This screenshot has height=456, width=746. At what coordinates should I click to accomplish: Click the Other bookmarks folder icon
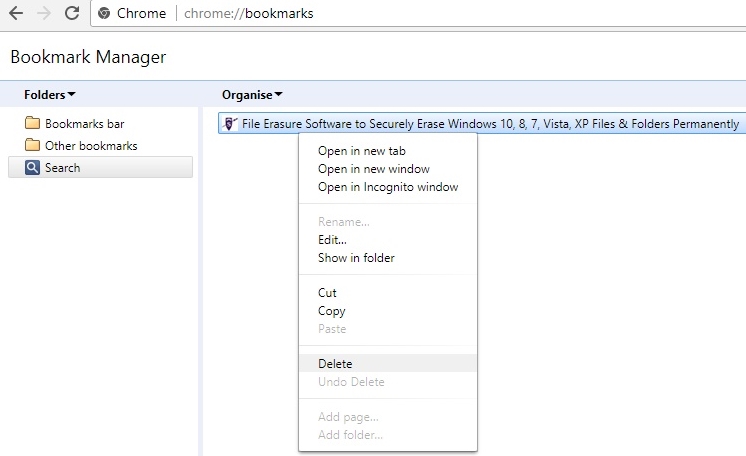click(x=32, y=146)
